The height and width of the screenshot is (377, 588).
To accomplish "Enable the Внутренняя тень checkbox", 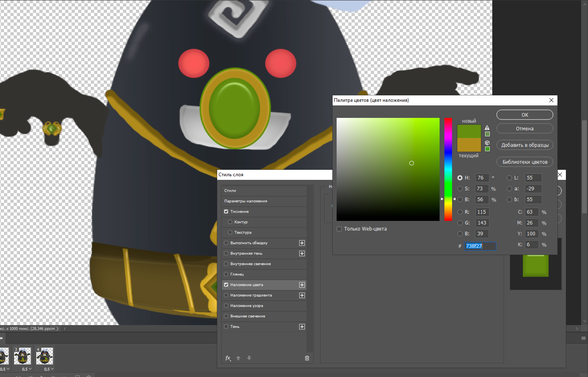I will click(226, 253).
